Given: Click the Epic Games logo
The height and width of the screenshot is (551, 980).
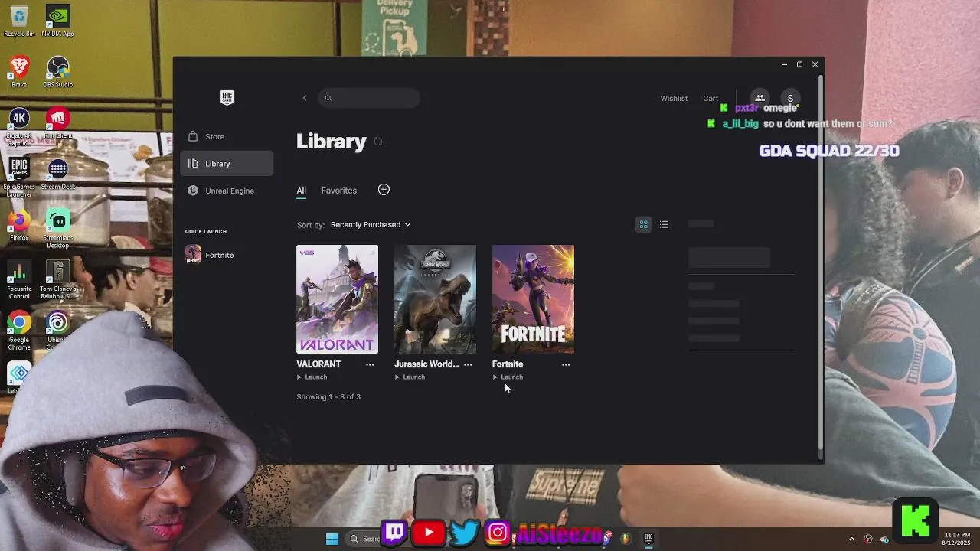Looking at the screenshot, I should point(227,97).
